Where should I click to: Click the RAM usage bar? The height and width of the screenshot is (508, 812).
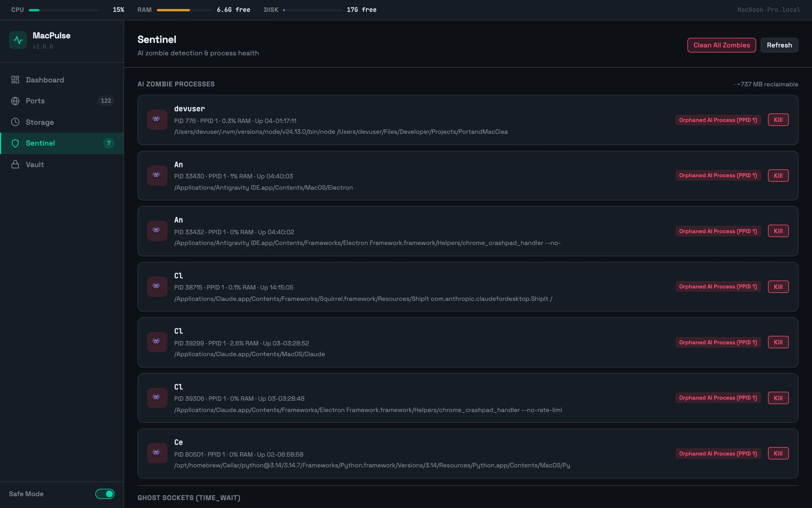coord(184,10)
